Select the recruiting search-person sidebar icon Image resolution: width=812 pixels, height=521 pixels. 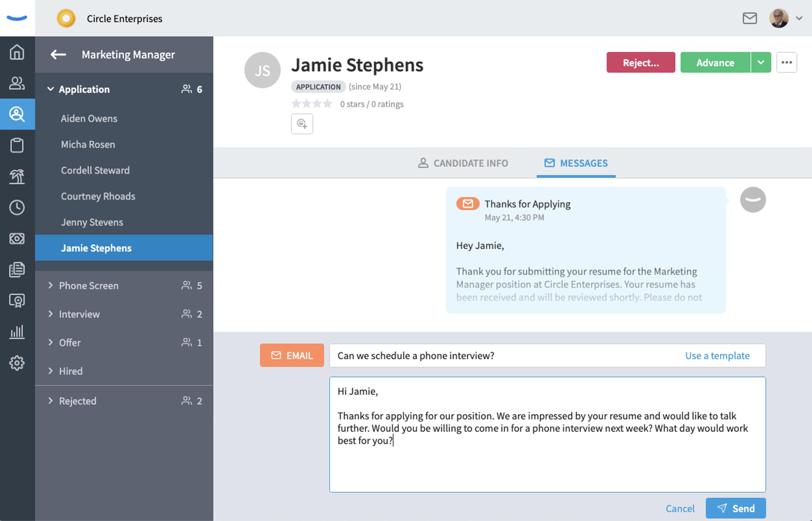pos(17,114)
